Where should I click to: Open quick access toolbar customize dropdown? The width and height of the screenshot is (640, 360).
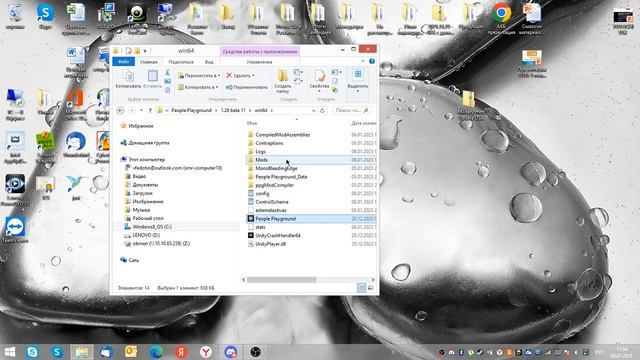point(145,51)
